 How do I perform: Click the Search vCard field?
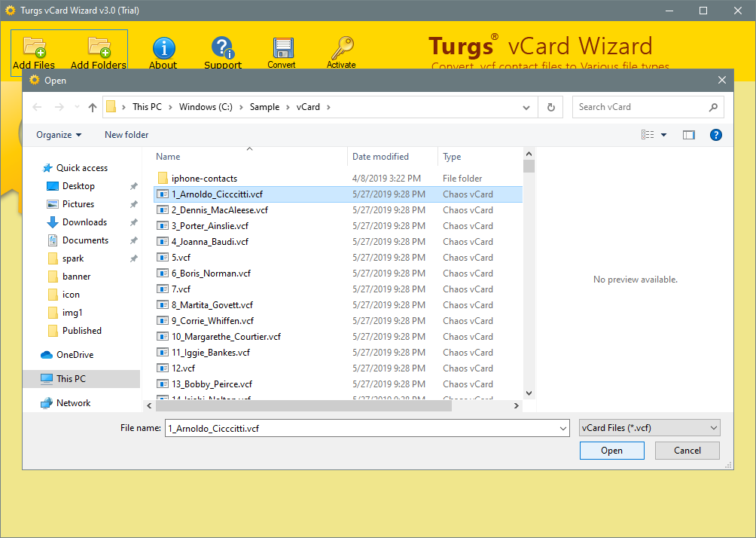tap(642, 107)
